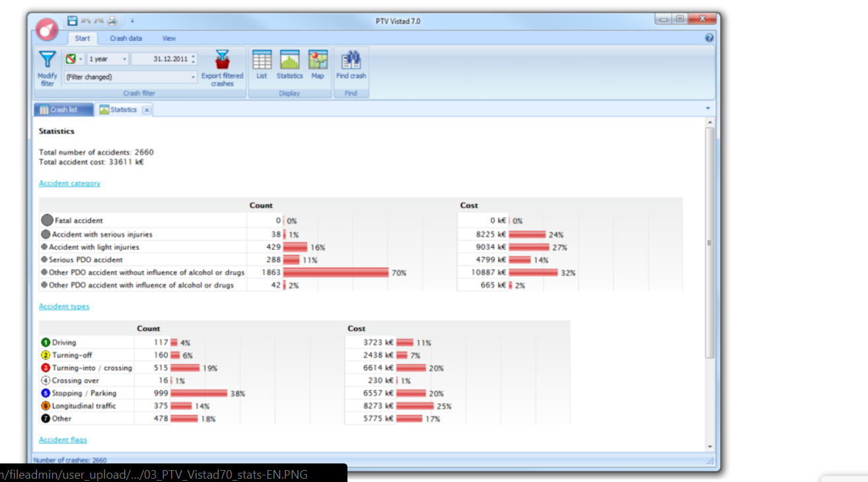Click the Export filtered crashes basket icon
The height and width of the screenshot is (482, 868).
[x=223, y=60]
